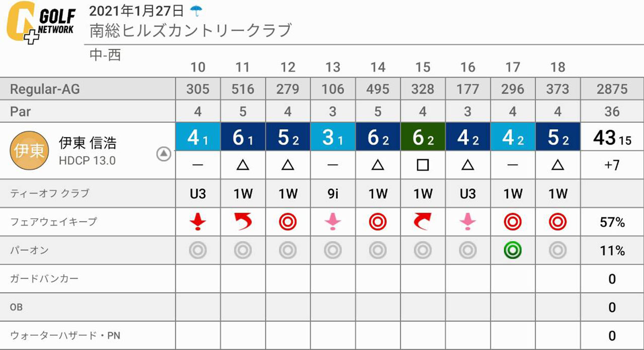Toggle hole 17 green par-on indicator
This screenshot has width=644, height=350.
click(x=513, y=250)
